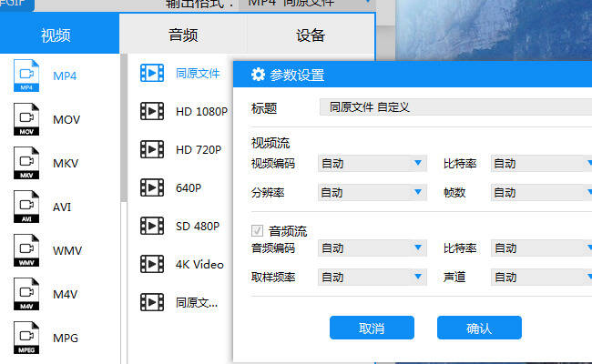The image size is (592, 364).
Task: Switch to the 音频 tab
Action: pos(183,35)
